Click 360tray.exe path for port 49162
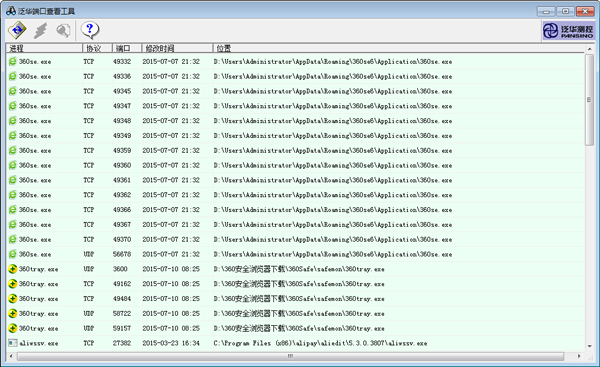Screen dimensions: 600x367 click(299, 284)
